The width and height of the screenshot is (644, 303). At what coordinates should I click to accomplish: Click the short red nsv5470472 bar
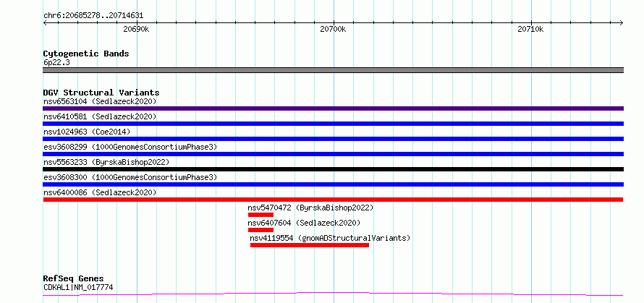(x=260, y=215)
